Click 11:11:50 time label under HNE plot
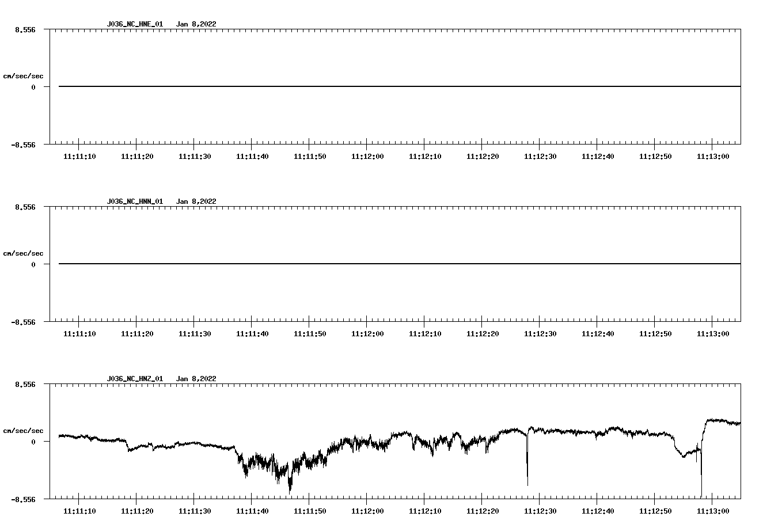The image size is (782, 532). click(310, 157)
